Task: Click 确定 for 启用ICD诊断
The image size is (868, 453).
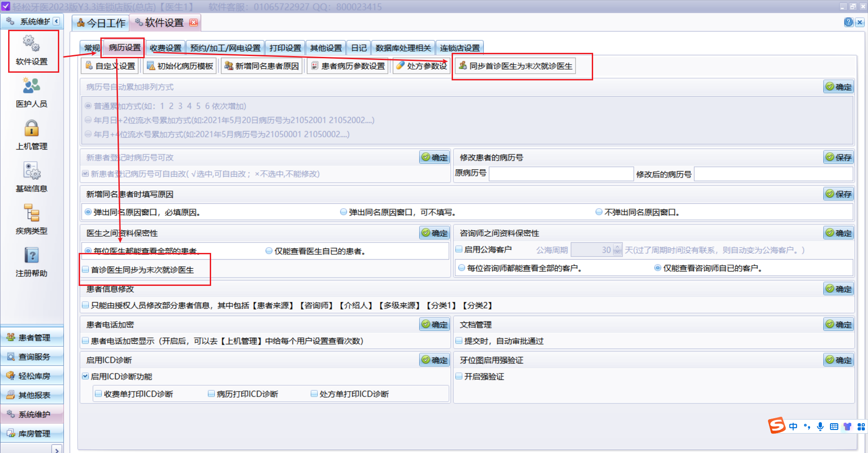Action: click(434, 360)
